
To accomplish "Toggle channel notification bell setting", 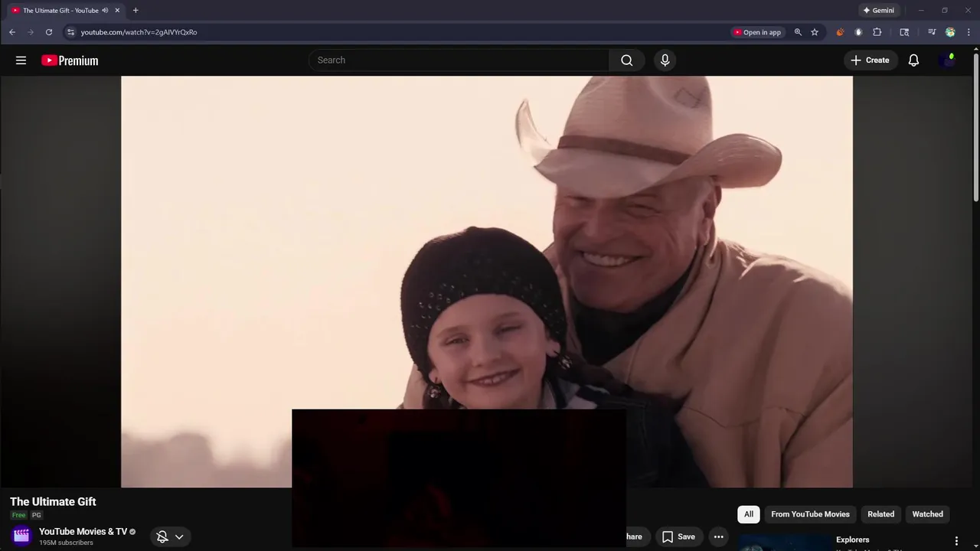I will tap(162, 537).
